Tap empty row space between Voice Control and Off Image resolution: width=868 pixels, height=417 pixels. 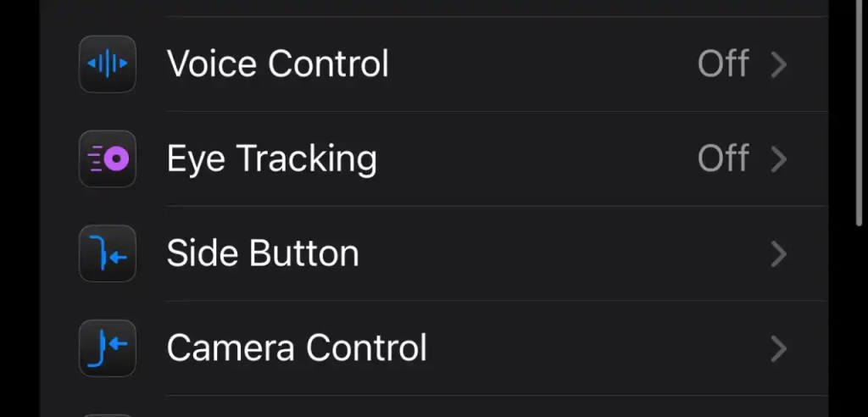(542, 64)
